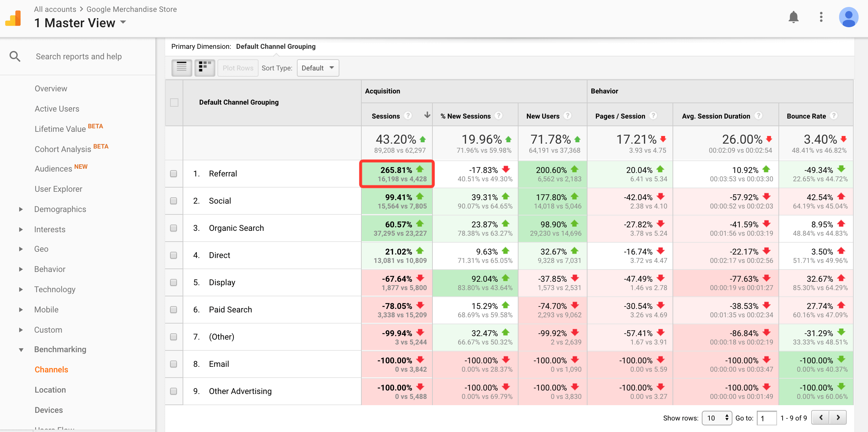Click the Pages / Session help icon
868x432 pixels.
pos(653,115)
